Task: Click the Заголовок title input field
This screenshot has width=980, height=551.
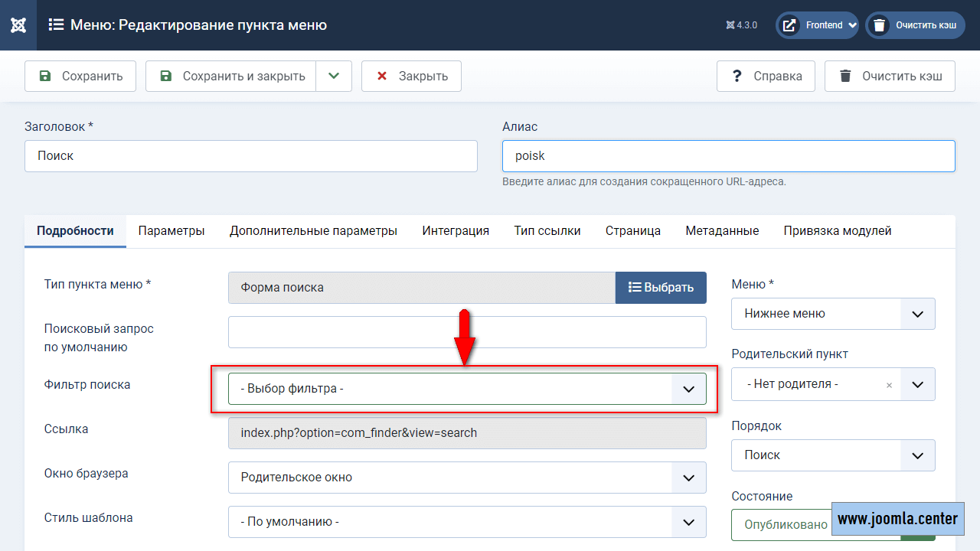Action: pos(251,156)
